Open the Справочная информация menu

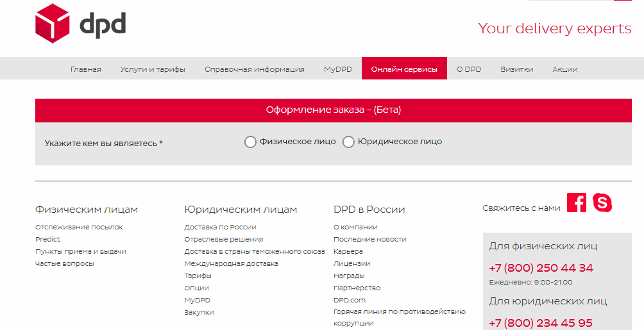coord(255,69)
